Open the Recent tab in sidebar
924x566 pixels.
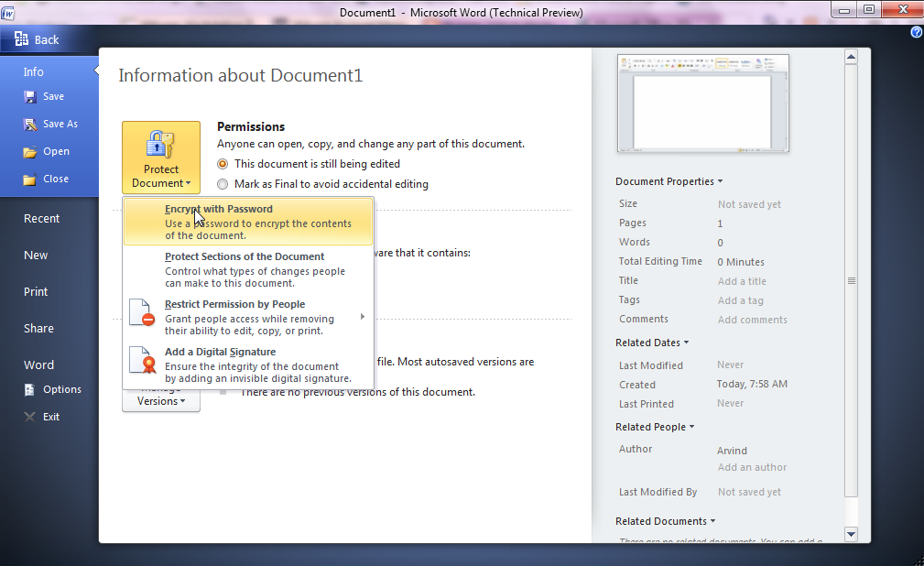tap(41, 219)
